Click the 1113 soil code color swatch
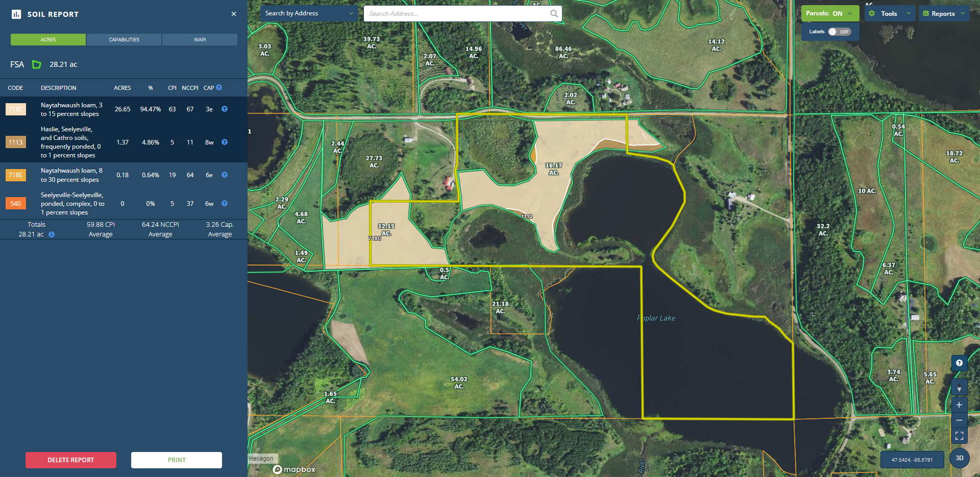 tap(16, 142)
